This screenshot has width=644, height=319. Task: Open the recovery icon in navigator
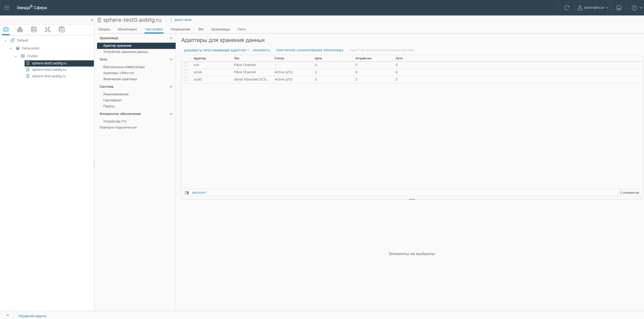(62, 29)
